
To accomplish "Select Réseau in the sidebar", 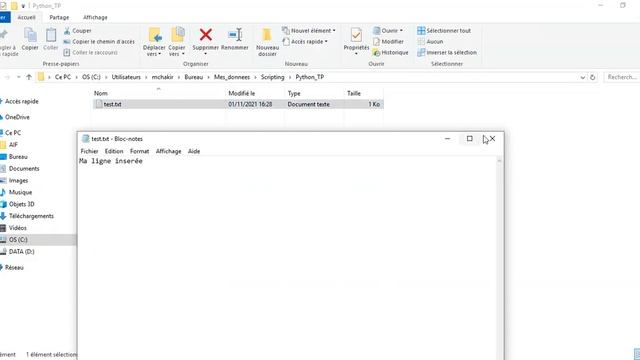I will point(14,267).
